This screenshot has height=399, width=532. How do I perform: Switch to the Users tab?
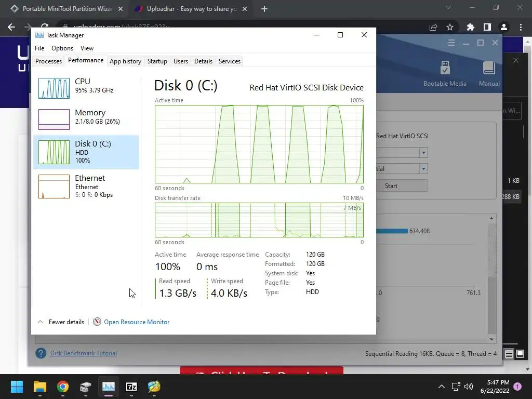[180, 61]
